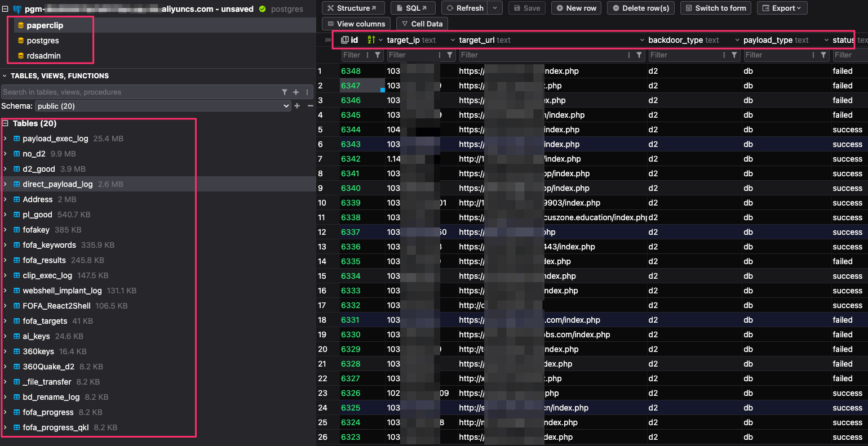Image resolution: width=868 pixels, height=446 pixels.
Task: Expand the no_d2 table node
Action: coord(5,154)
